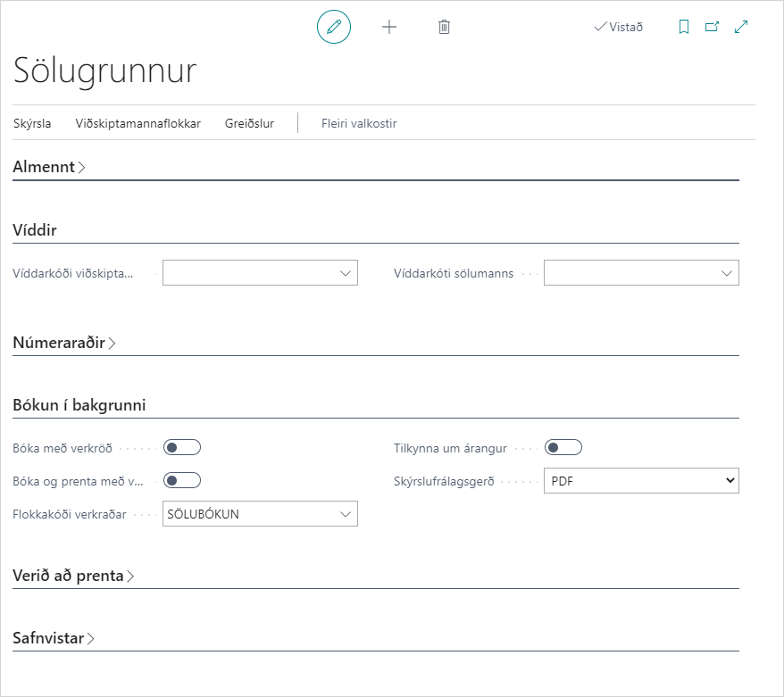This screenshot has width=784, height=697.
Task: Click the plus icon to create new
Action: [x=389, y=27]
